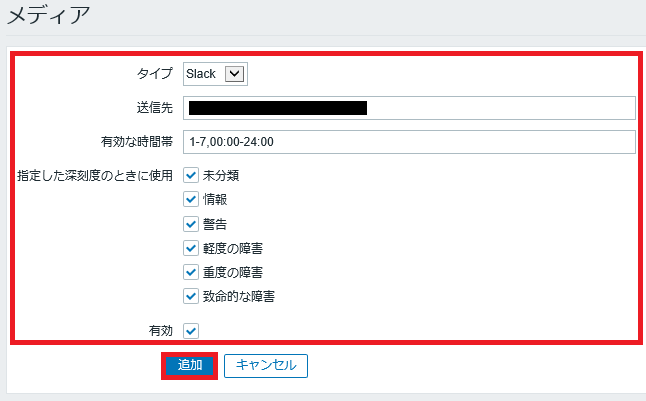Image resolution: width=646 pixels, height=401 pixels.
Task: Click the 送信先 field label
Action: pos(154,108)
